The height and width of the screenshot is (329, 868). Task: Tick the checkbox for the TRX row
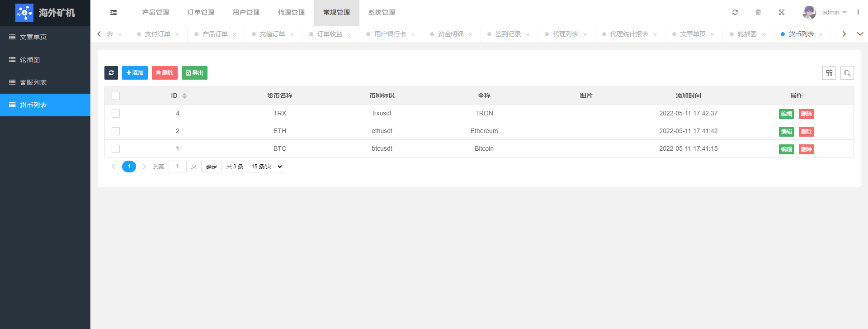coord(116,114)
